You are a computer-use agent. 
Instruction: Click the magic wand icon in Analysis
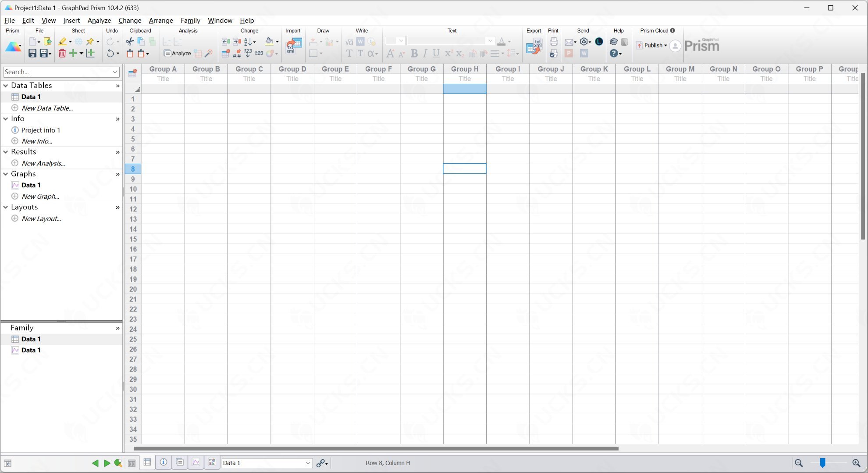209,54
